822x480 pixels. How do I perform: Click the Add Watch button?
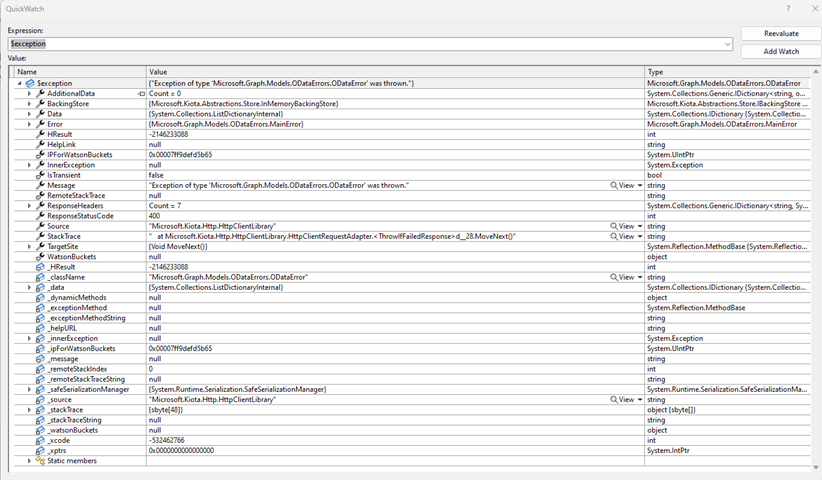point(781,51)
